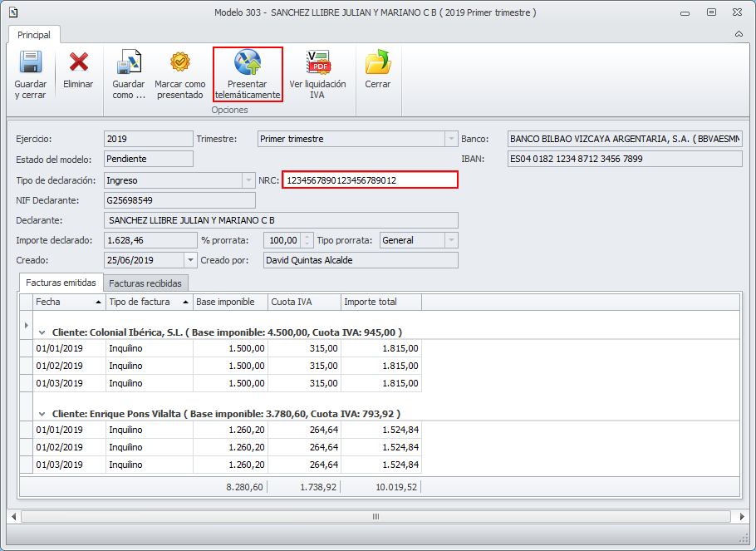Click the Creado por field
The image size is (756, 551).
361,260
